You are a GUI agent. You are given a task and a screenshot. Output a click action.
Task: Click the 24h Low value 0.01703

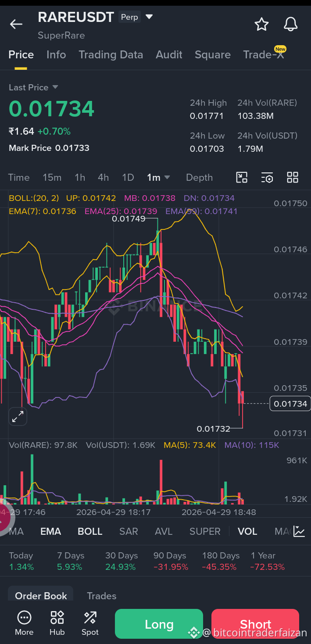(x=207, y=149)
